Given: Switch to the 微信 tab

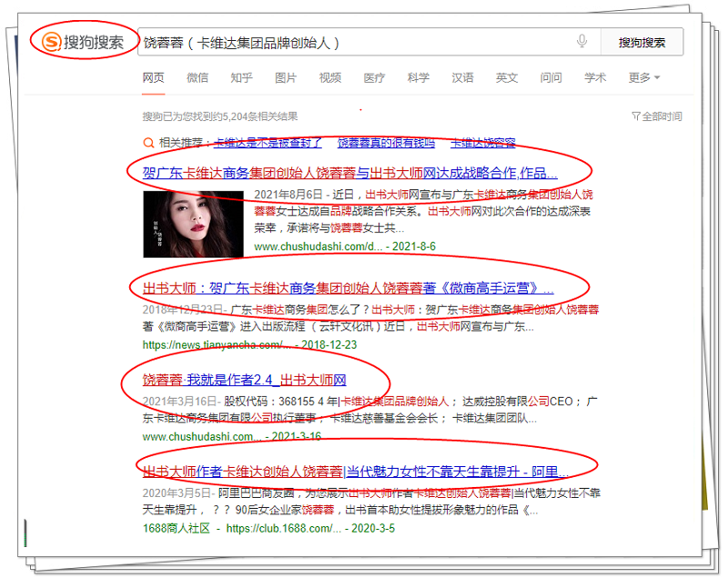Looking at the screenshot, I should click(x=197, y=78).
